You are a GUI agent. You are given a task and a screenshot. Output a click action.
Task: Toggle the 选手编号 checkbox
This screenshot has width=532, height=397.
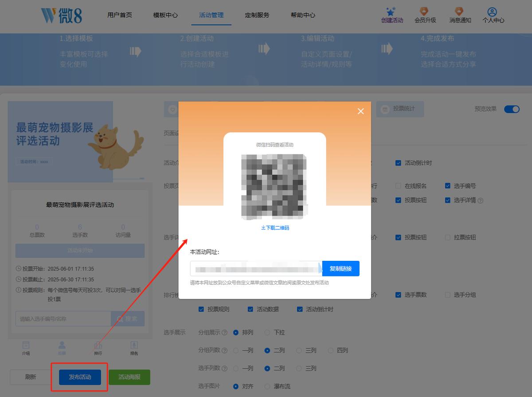[448, 186]
